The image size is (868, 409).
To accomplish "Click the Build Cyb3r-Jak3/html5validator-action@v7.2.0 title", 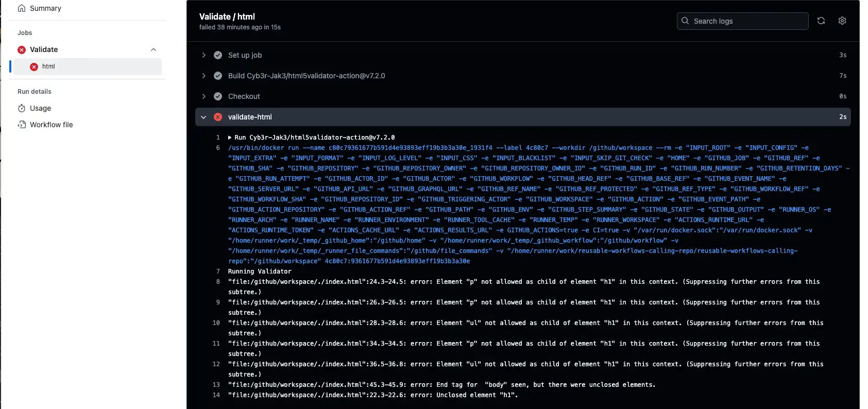I will coord(307,76).
